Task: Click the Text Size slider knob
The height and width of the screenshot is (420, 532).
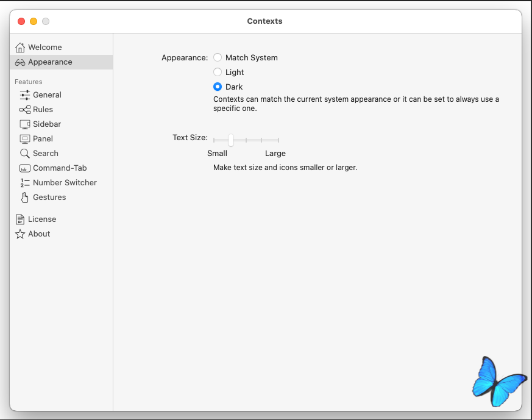Action: (231, 140)
